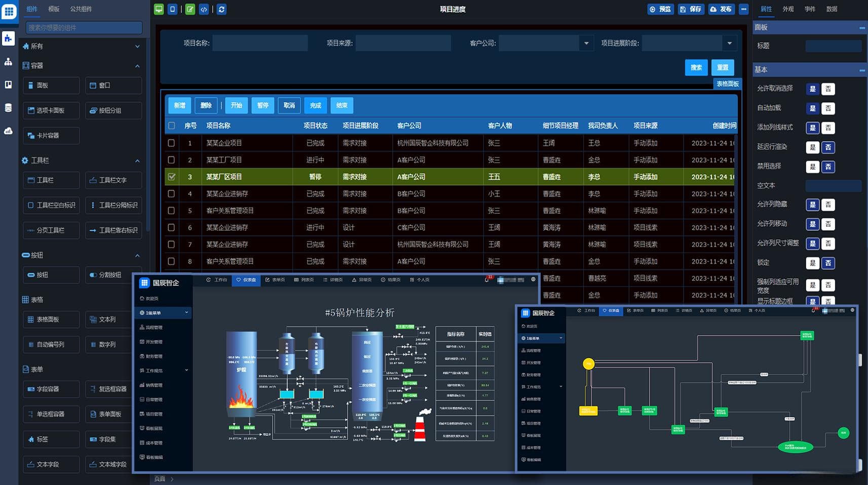The width and height of the screenshot is (868, 485).
Task: Expand the 所有 component group
Action: [x=137, y=46]
